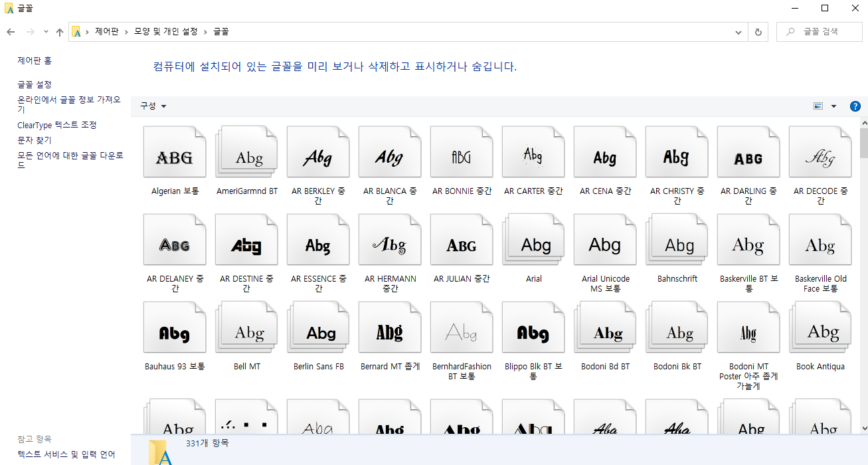Select the AR HERMANN 중간 font icon
Image resolution: width=868 pixels, height=465 pixels.
[x=390, y=240]
